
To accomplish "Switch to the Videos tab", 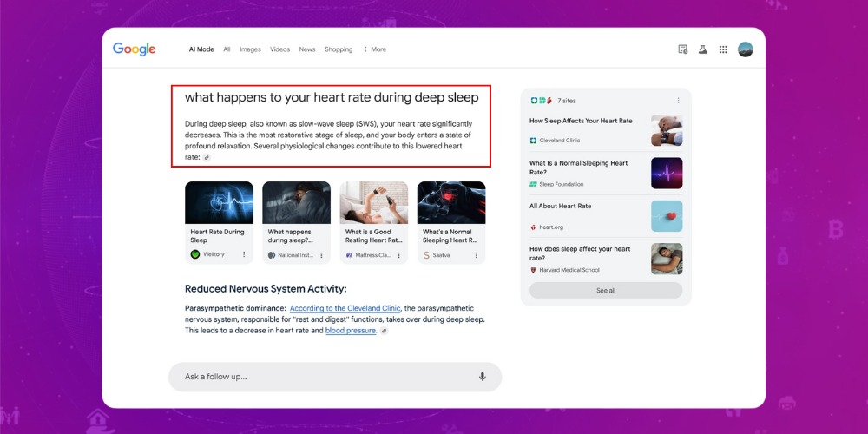I will [279, 49].
